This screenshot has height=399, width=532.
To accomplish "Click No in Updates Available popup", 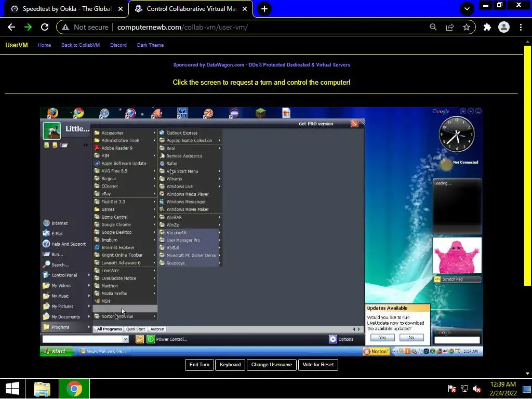I will (x=411, y=338).
